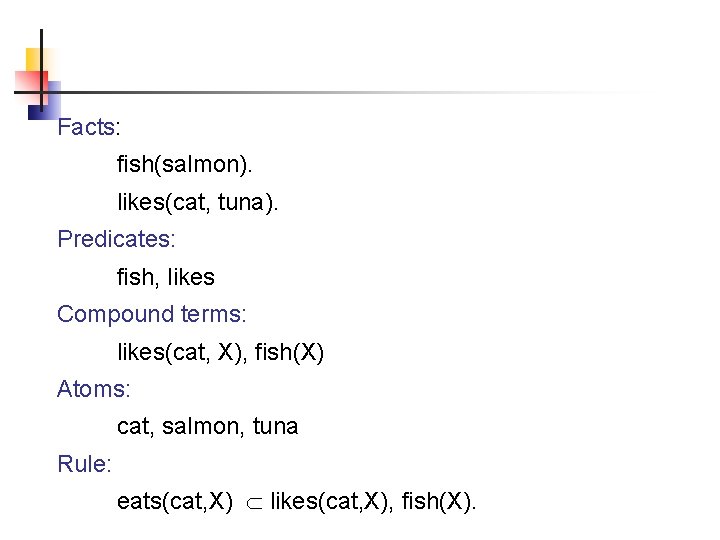
Task: Click the "Atoms:" heading
Action: tap(94, 389)
